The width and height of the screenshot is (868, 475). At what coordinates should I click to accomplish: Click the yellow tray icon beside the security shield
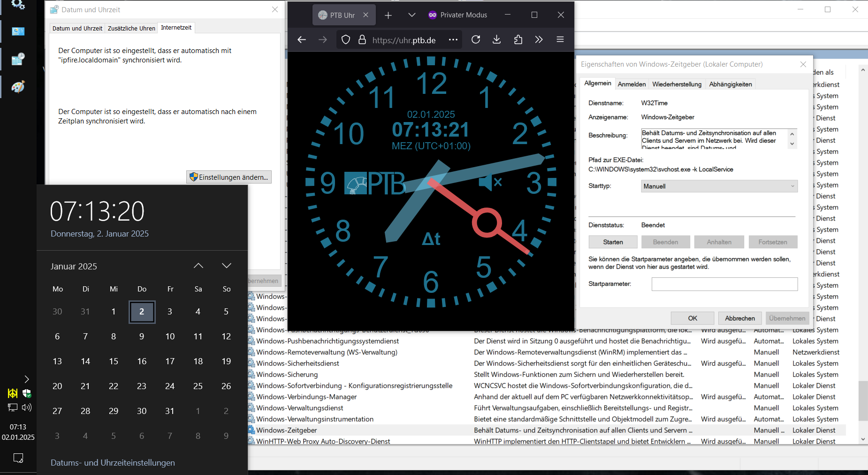pos(13,393)
